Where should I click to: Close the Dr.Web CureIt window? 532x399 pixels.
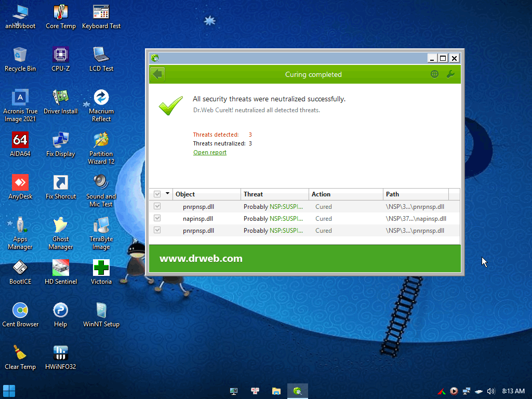point(454,58)
